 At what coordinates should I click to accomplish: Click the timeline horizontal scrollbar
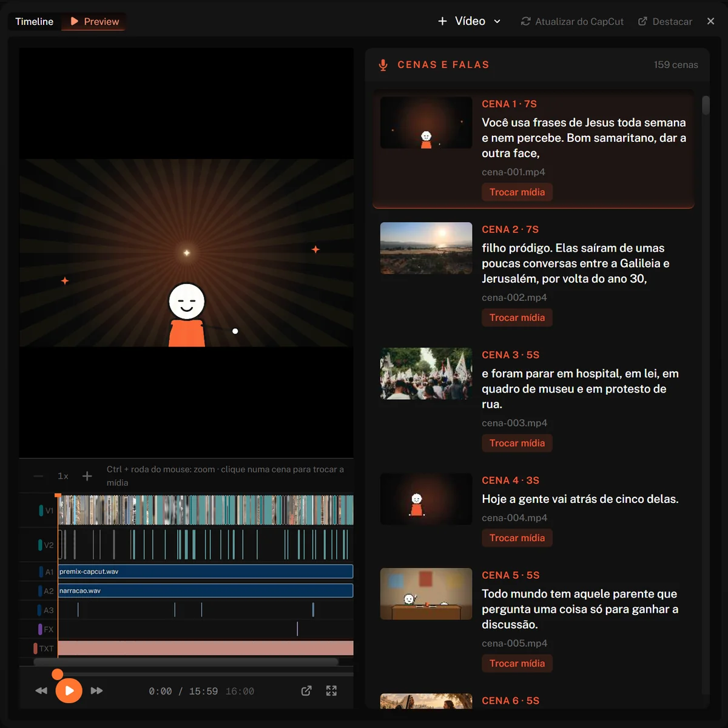tap(186, 662)
